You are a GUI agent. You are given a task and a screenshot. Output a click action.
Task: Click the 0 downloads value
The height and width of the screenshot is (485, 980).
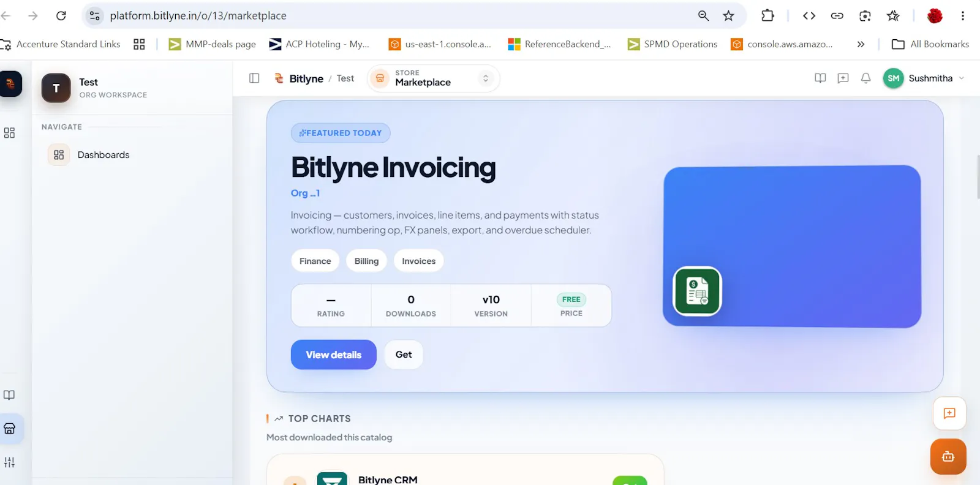coord(411,299)
